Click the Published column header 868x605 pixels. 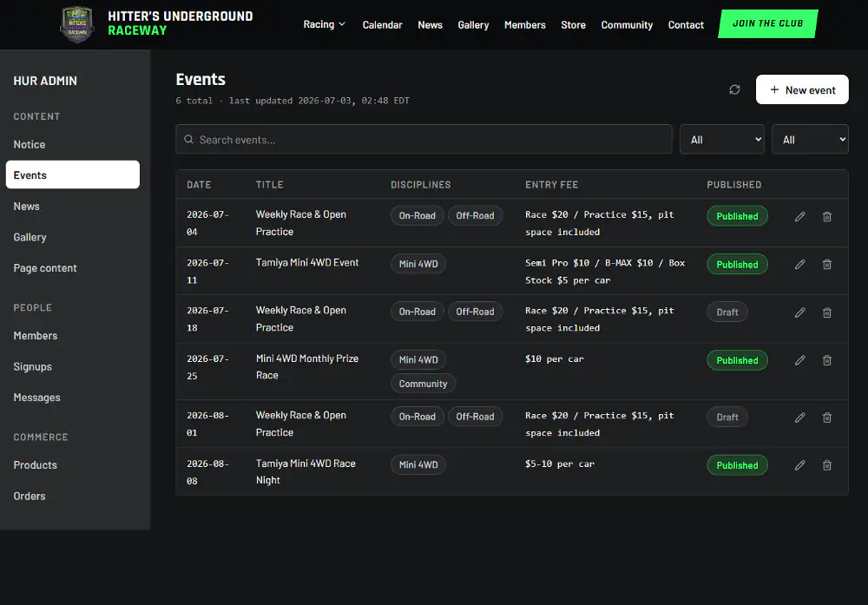tap(734, 185)
